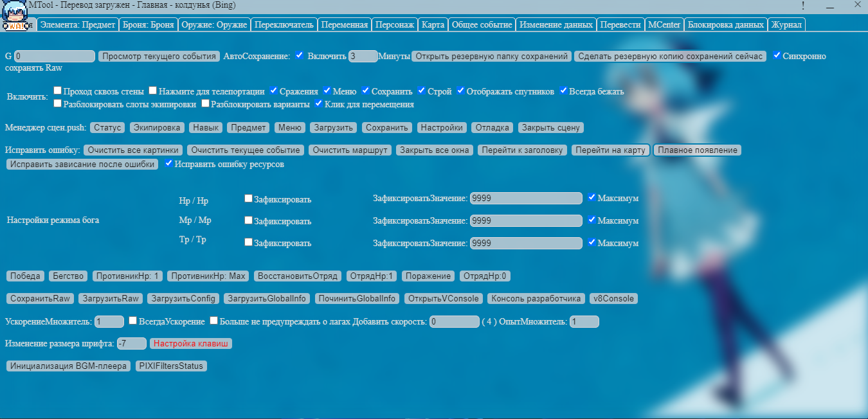Screen dimensions: 868x419
Task: Click Очистить все картинки button
Action: [x=134, y=150]
